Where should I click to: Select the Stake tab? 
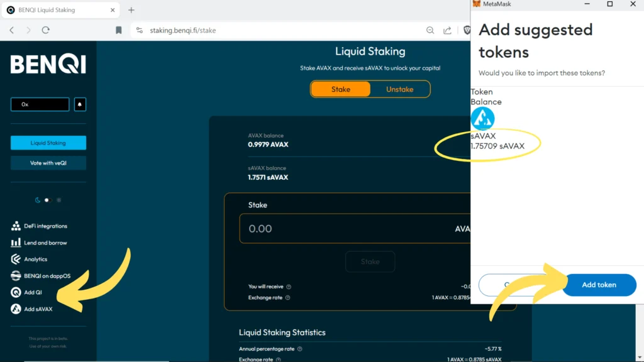340,89
